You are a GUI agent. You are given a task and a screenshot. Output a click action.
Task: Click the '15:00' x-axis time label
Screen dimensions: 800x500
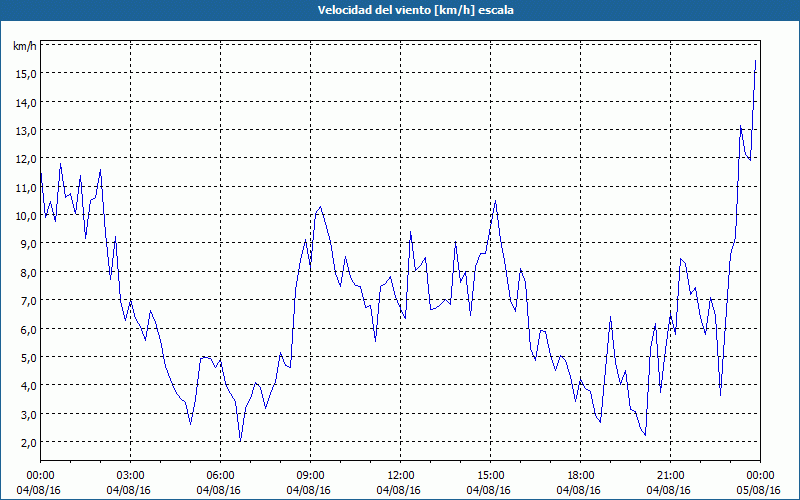[490, 476]
